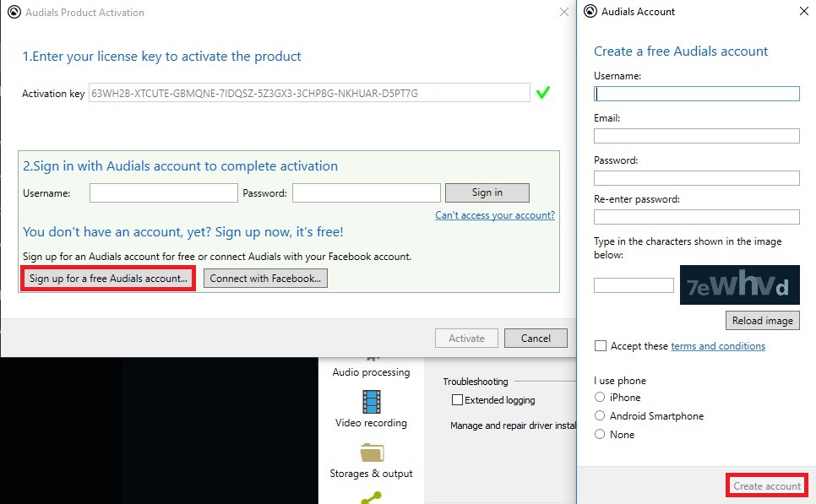
Task: Click the Audials logo in Product Activation titlebar
Action: 14,12
